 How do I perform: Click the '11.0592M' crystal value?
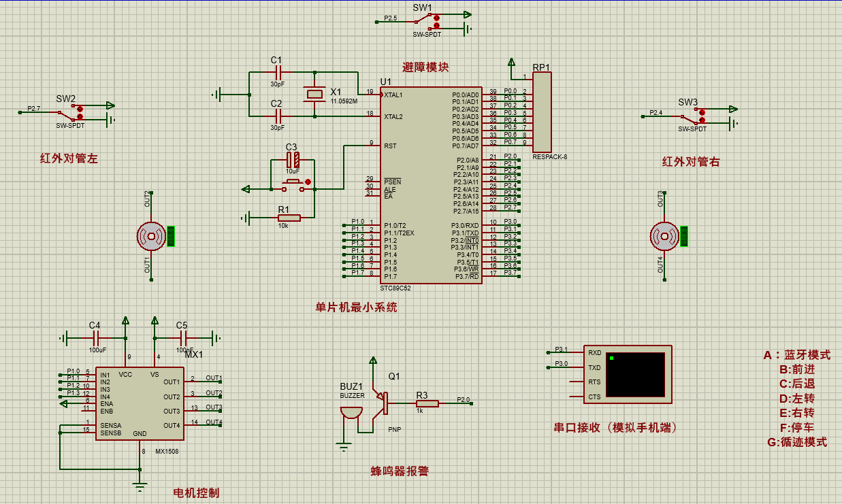click(x=344, y=101)
